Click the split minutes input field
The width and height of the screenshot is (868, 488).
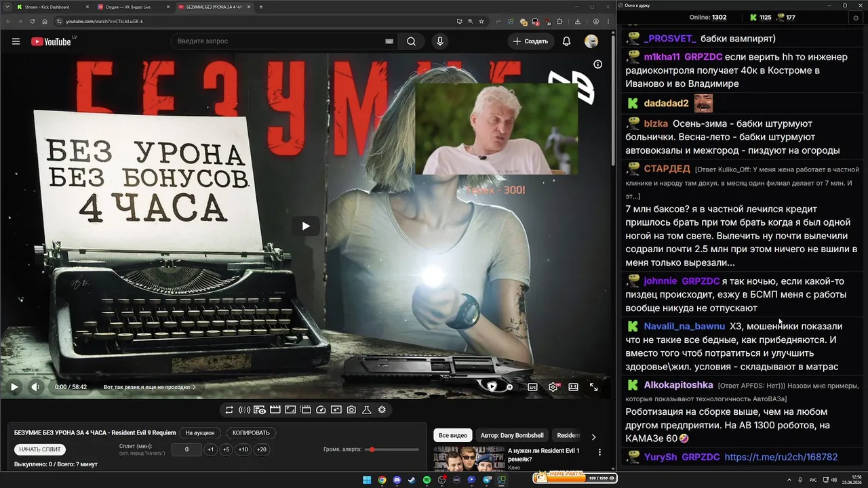coord(186,449)
